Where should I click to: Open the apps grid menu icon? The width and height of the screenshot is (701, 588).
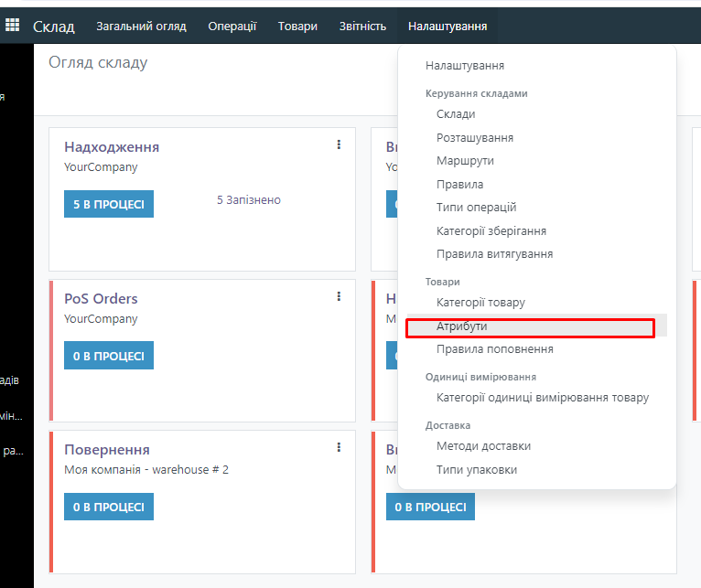pyautogui.click(x=12, y=26)
